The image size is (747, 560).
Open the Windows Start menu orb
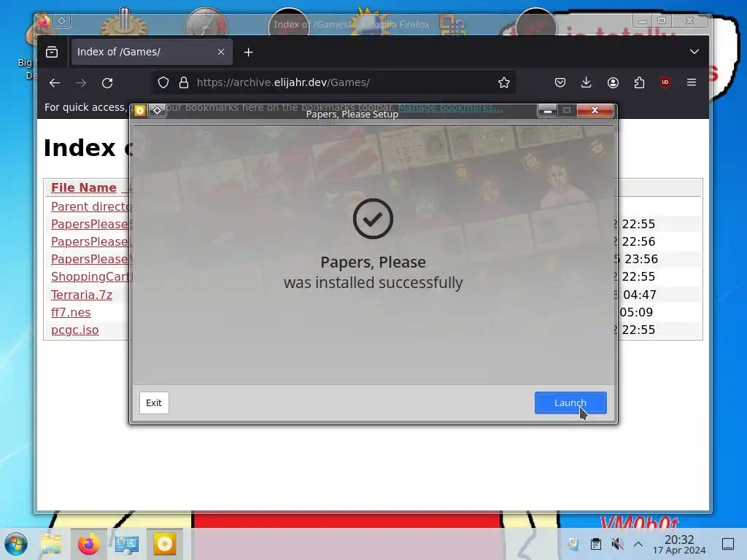(x=15, y=544)
